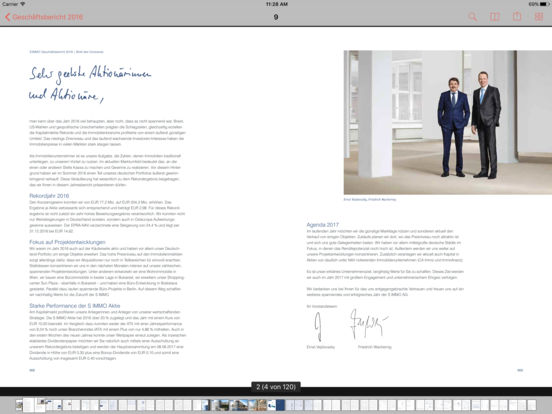
Task: Tap the small arrow under the right page
Action: point(520,370)
